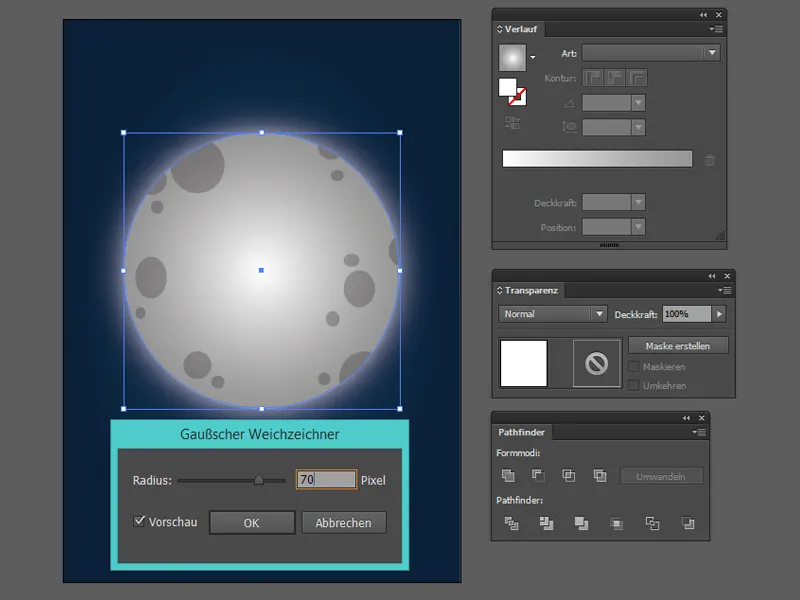The width and height of the screenshot is (800, 600).
Task: Click the white fill color swatch
Action: pos(507,87)
